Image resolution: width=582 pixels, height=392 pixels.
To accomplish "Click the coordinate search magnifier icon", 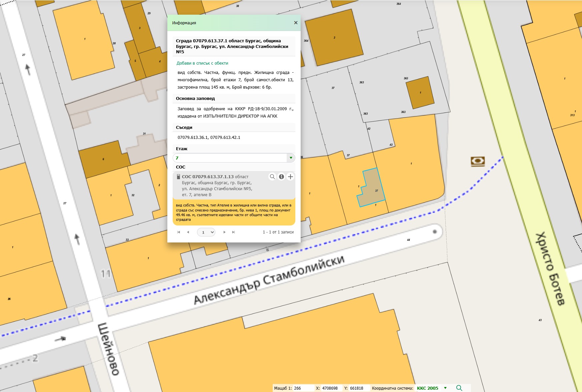I will point(459,388).
